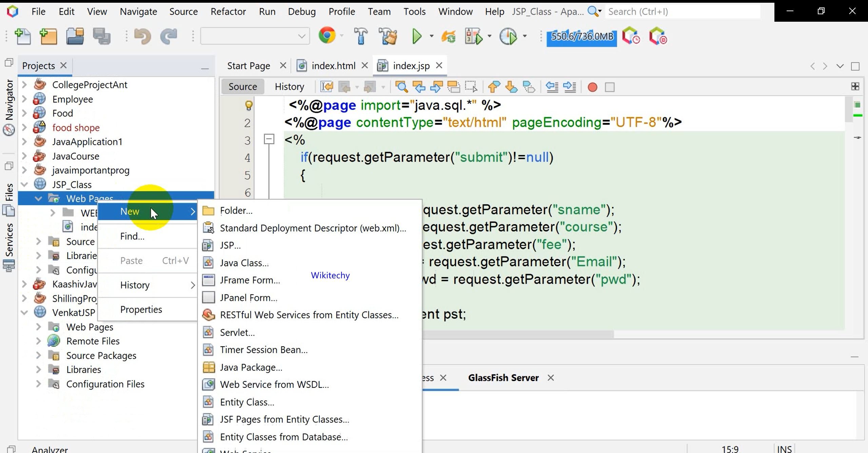Click the Profile Project clock icon
868x453 pixels.
508,36
